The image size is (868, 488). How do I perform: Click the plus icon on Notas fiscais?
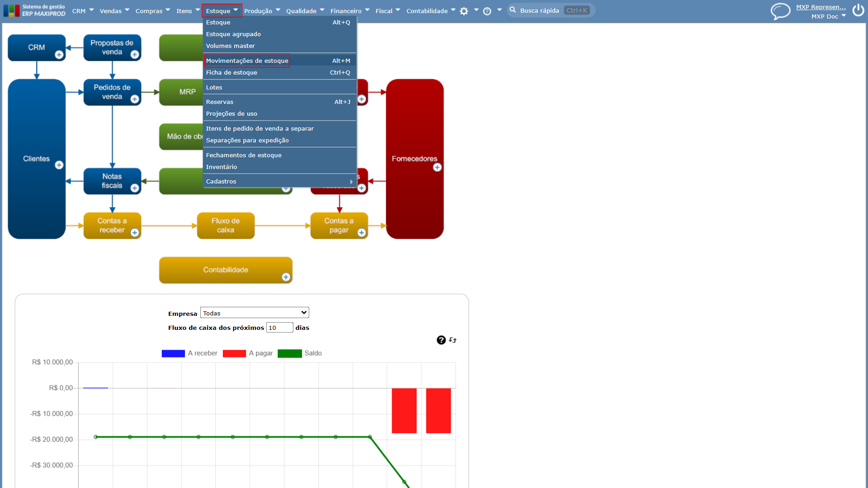coord(135,188)
